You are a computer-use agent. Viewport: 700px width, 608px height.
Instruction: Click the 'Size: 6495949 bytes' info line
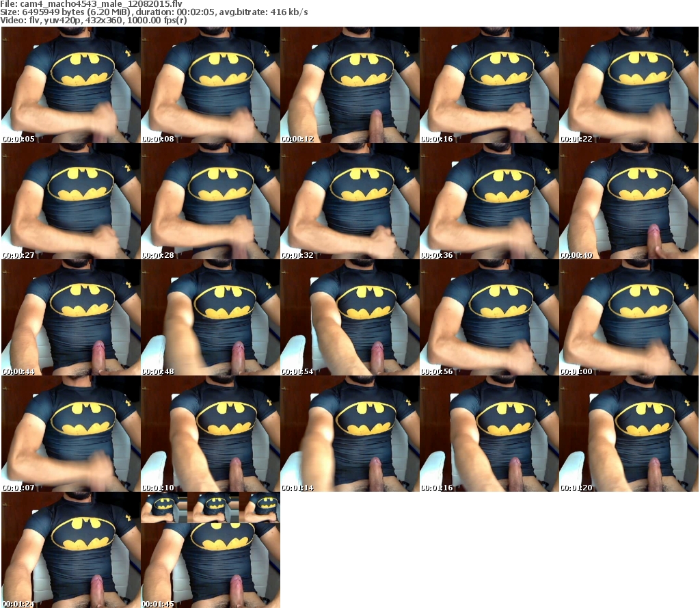(x=154, y=12)
